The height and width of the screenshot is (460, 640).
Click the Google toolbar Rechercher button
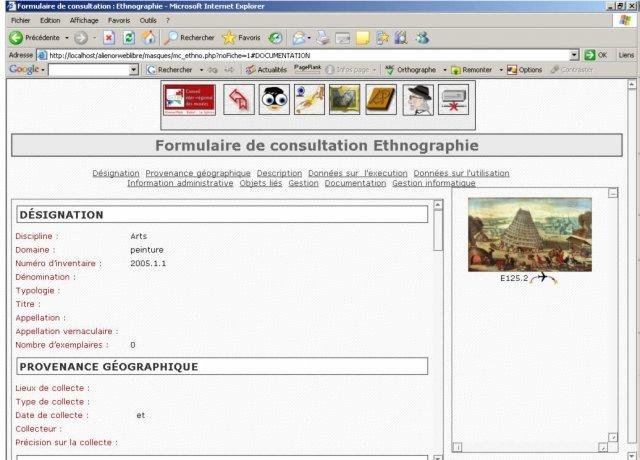[x=170, y=70]
